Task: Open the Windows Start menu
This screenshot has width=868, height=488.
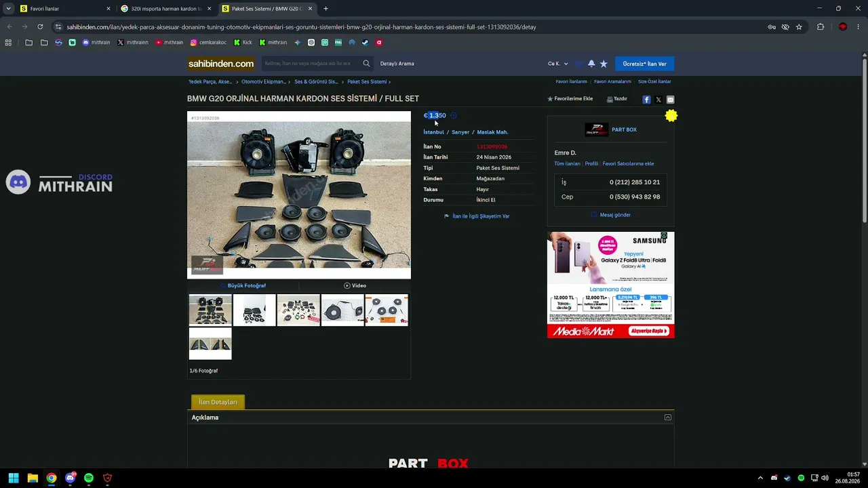Action: coord(14,478)
